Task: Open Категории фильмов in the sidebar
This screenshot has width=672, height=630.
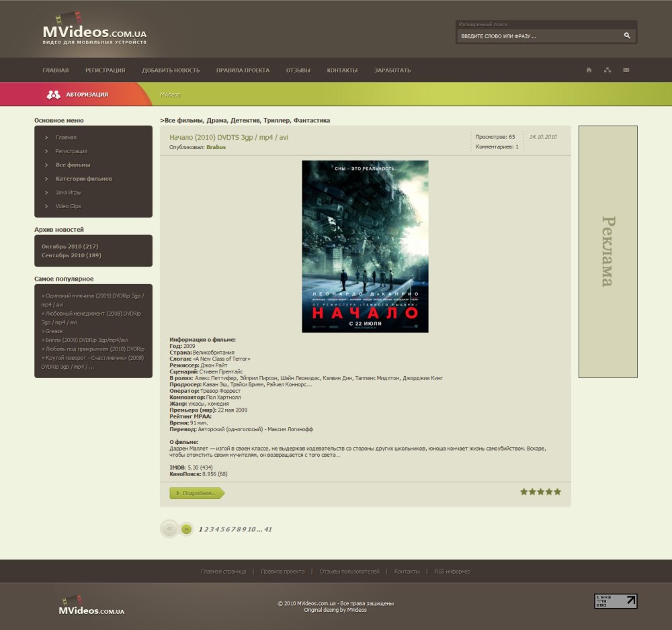Action: [84, 179]
